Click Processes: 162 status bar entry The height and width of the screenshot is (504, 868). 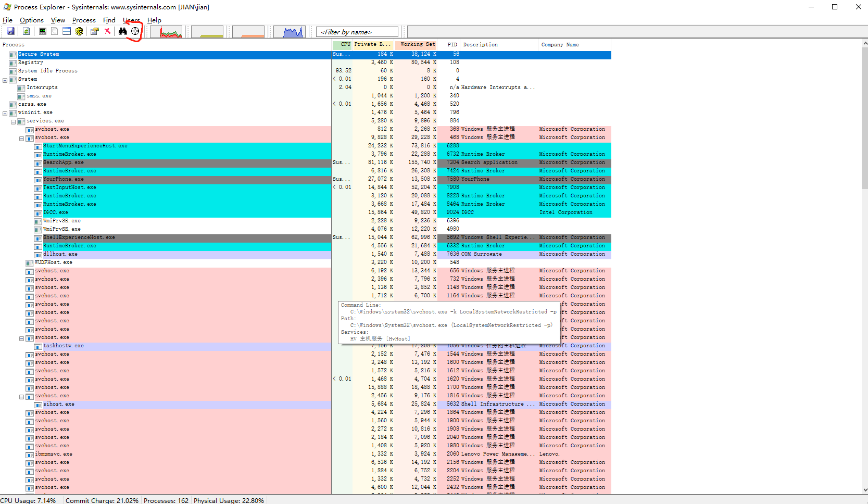(166, 500)
